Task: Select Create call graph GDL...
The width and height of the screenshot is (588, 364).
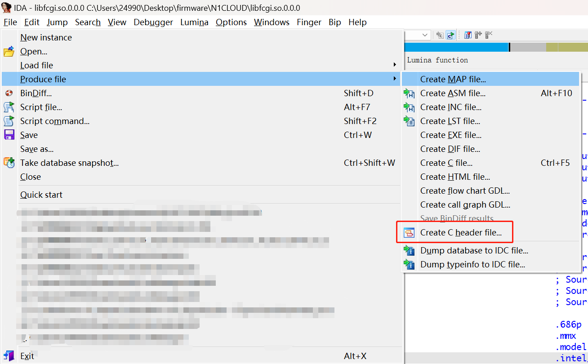Action: pos(490,204)
